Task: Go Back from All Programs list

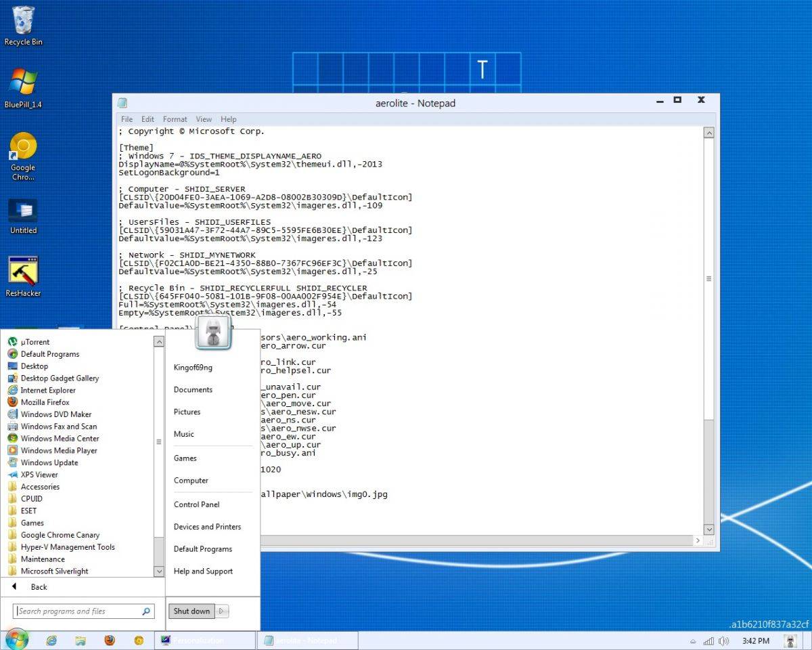Action: (39, 587)
